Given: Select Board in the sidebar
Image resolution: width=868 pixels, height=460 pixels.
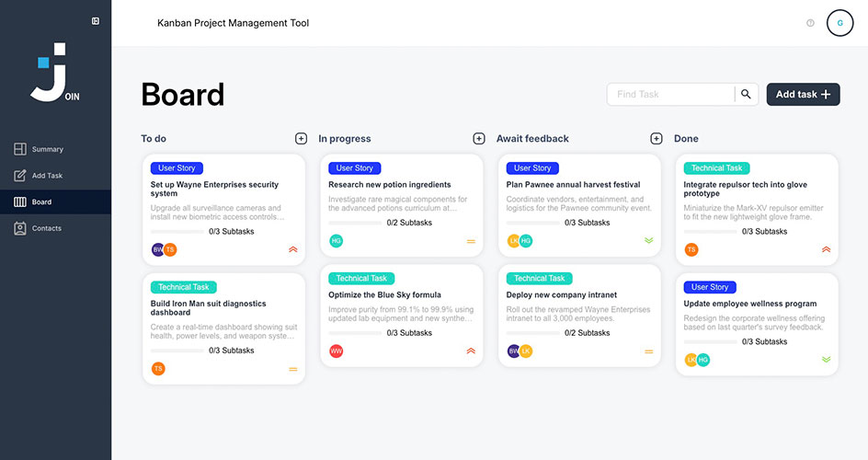Looking at the screenshot, I should click(x=55, y=202).
